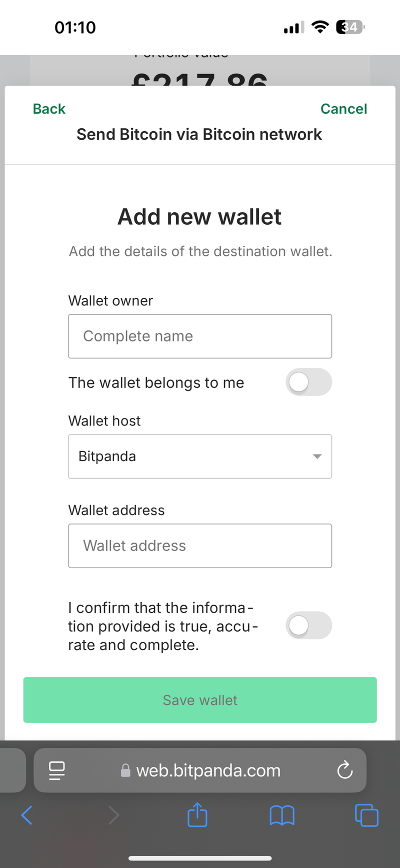The height and width of the screenshot is (868, 400).
Task: Open Safari bookmarks icon
Action: click(282, 815)
